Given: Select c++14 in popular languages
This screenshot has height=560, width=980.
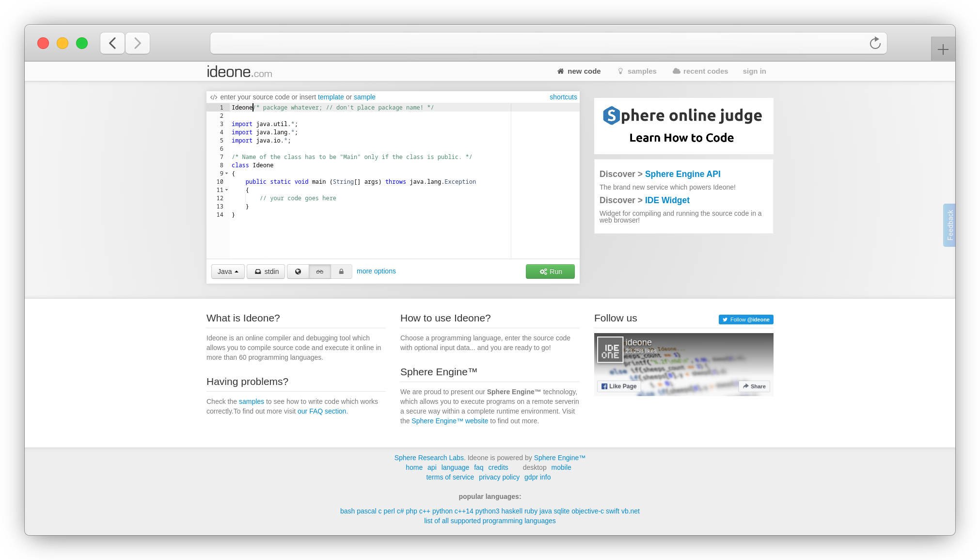Looking at the screenshot, I should [x=464, y=511].
